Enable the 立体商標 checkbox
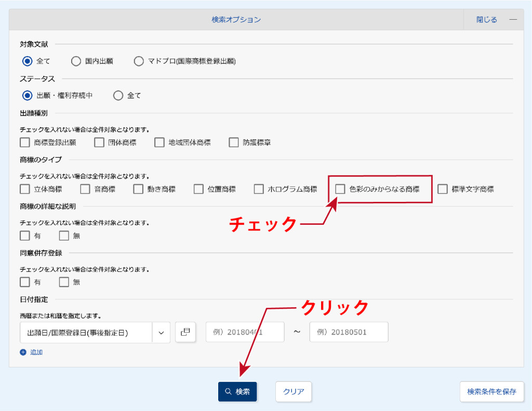Image resolution: width=532 pixels, height=411 pixels. pyautogui.click(x=25, y=189)
